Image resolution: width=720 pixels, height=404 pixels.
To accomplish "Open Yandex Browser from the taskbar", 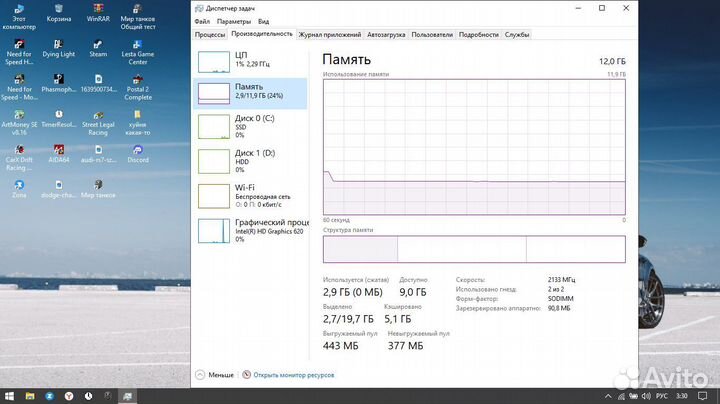I will coord(69,396).
